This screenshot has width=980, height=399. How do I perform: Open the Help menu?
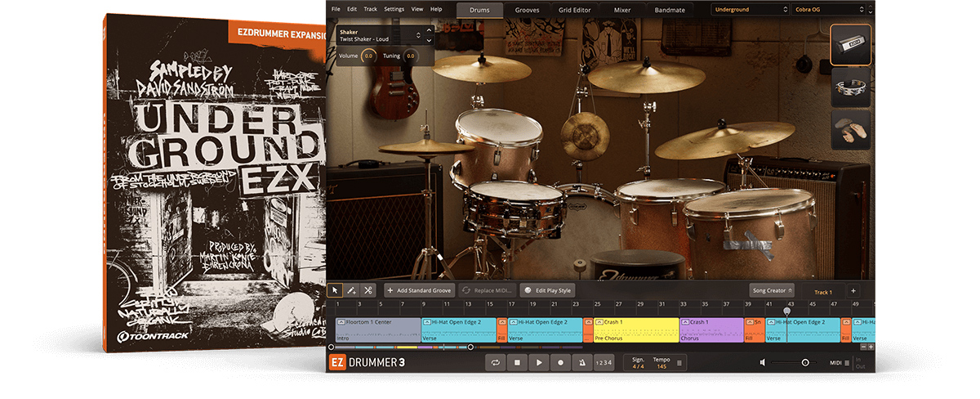tap(436, 9)
